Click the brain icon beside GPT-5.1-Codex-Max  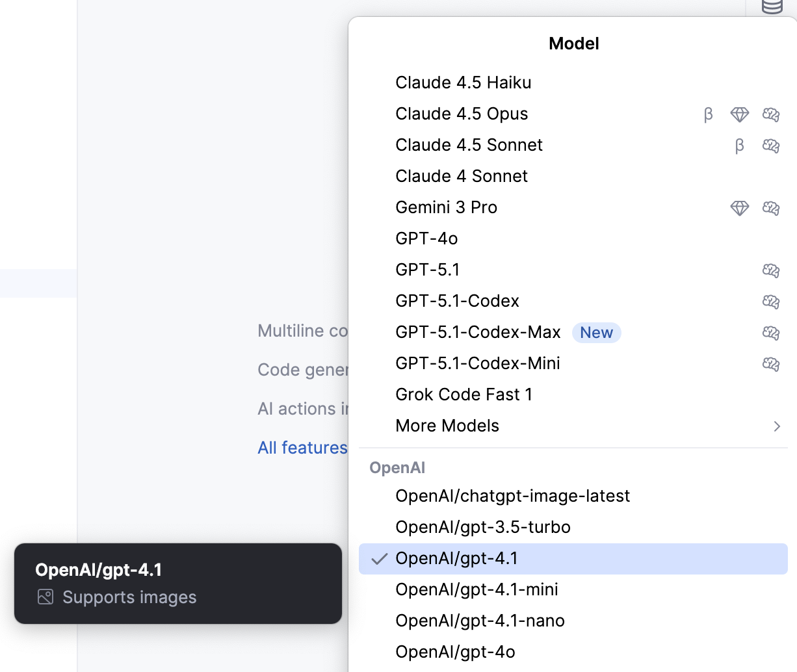(770, 333)
